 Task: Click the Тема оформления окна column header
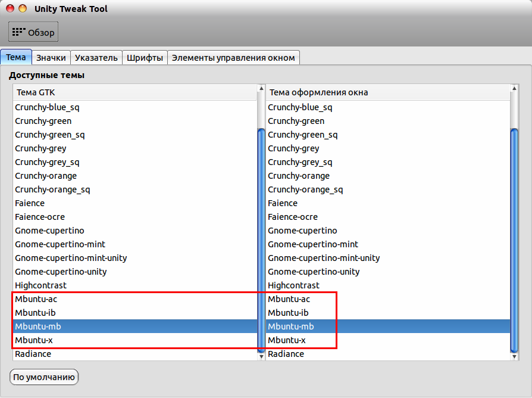pyautogui.click(x=388, y=92)
